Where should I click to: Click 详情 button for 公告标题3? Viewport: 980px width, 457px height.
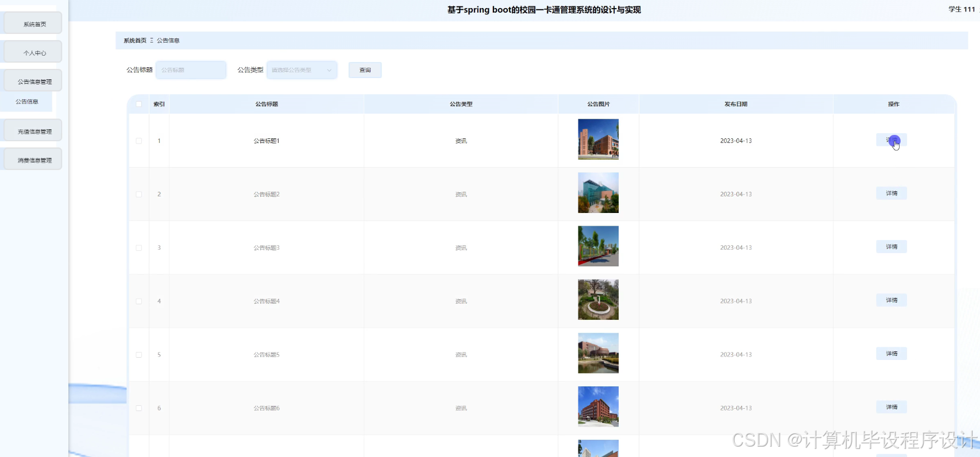pos(892,247)
